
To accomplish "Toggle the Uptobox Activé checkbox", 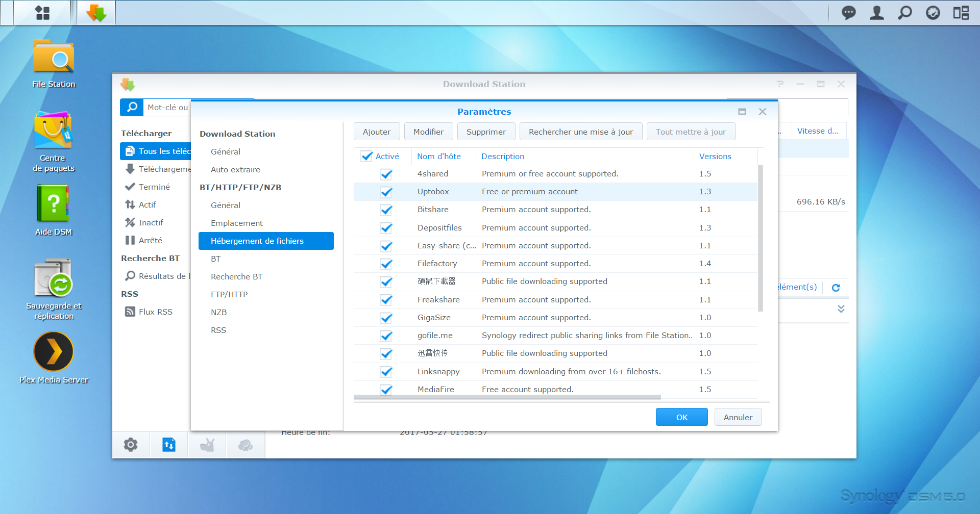I will pos(386,192).
